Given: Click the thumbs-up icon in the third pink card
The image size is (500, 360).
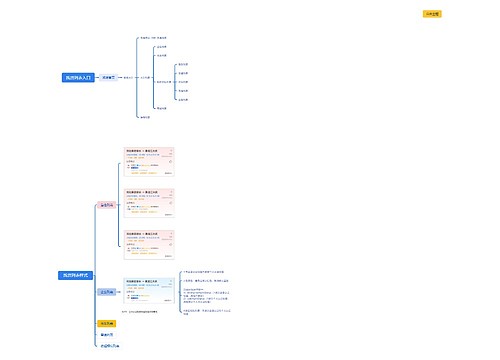Looking at the screenshot, I should [x=170, y=244].
